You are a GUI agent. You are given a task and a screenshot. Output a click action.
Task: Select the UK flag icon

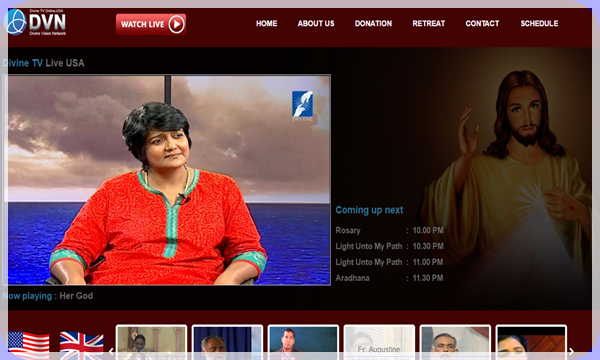coord(82,344)
